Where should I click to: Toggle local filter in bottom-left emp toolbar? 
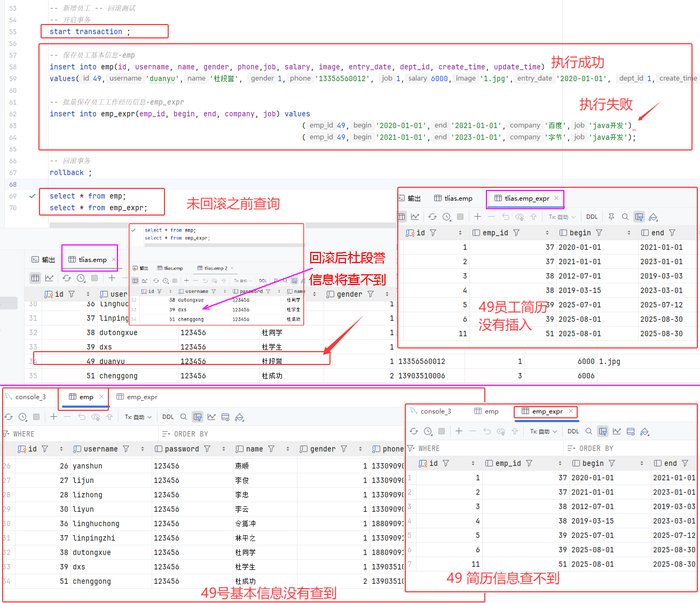point(198,417)
